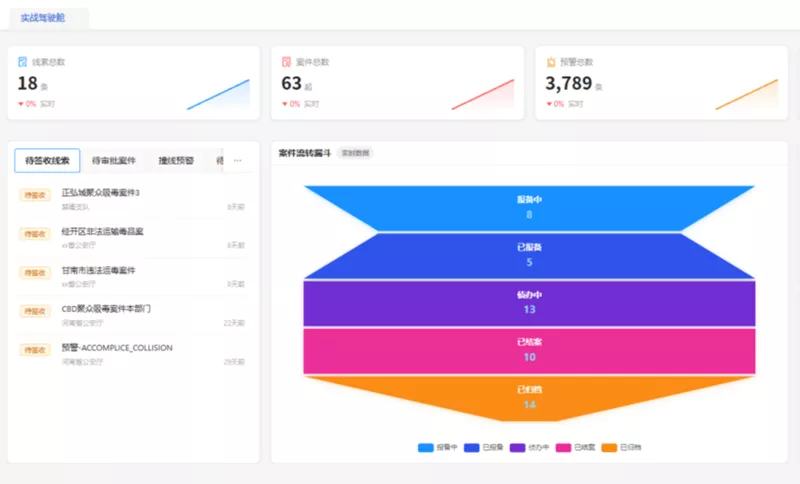Open the 甘南市违法运毒案件 clue
This screenshot has height=484, width=800.
pos(98,270)
